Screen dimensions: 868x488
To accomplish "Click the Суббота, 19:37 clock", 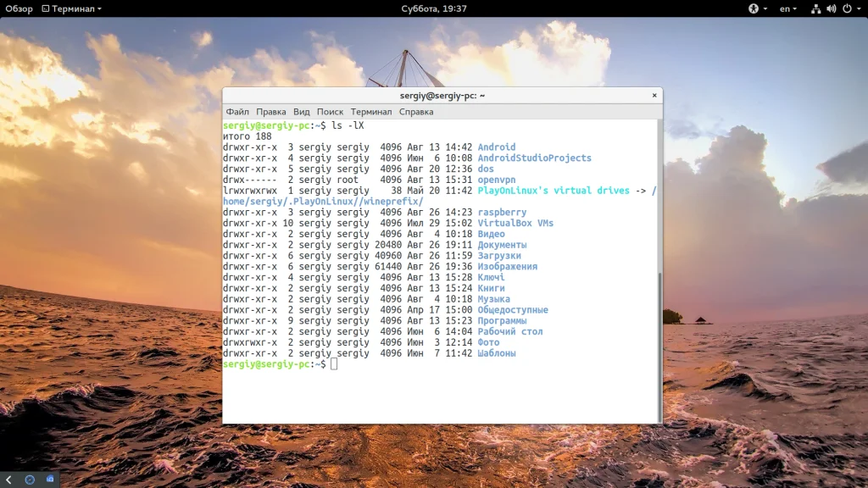I will coord(434,8).
